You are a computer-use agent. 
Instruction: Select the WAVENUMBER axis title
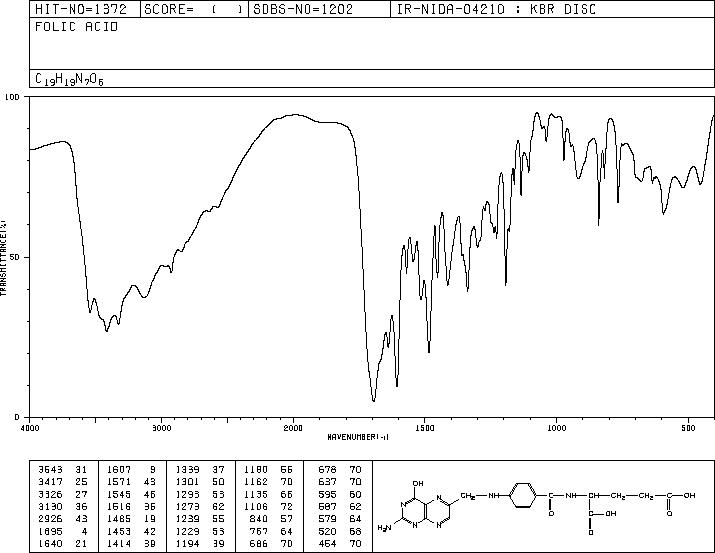pos(358,437)
